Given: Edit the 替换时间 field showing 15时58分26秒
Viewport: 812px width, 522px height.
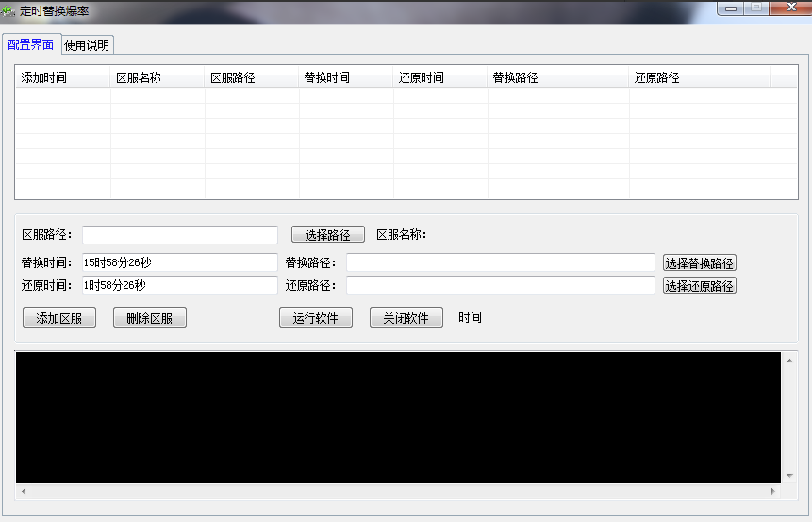Looking at the screenshot, I should (180, 262).
